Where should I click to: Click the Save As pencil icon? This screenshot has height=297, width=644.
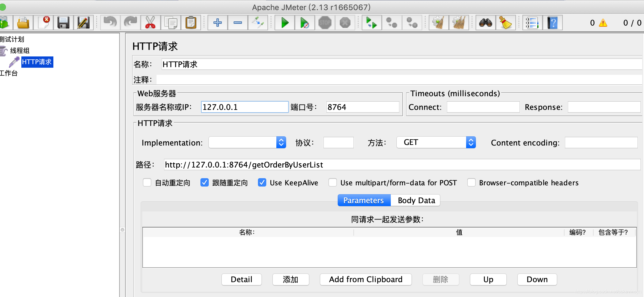pos(83,23)
